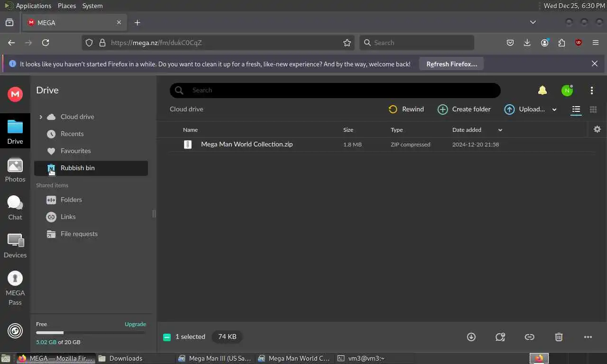Image resolution: width=607 pixels, height=364 pixels.
Task: Move selected file to rubbish bin icon
Action: [559, 337]
